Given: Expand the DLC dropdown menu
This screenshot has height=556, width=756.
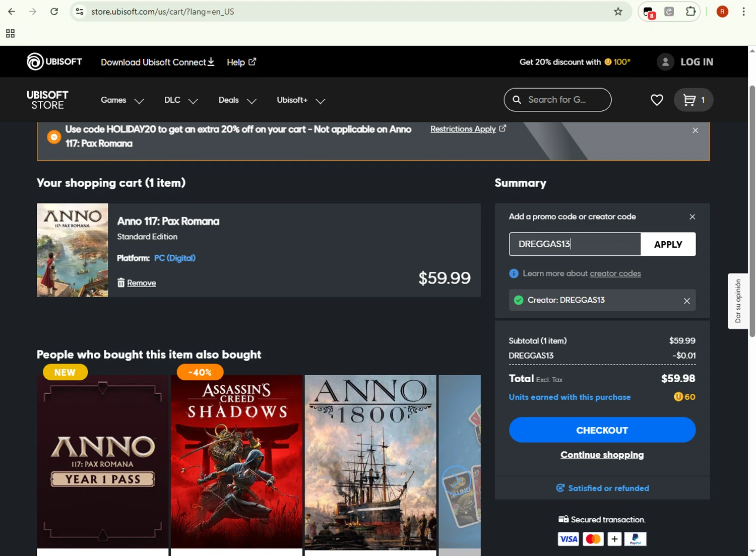Looking at the screenshot, I should click(180, 100).
